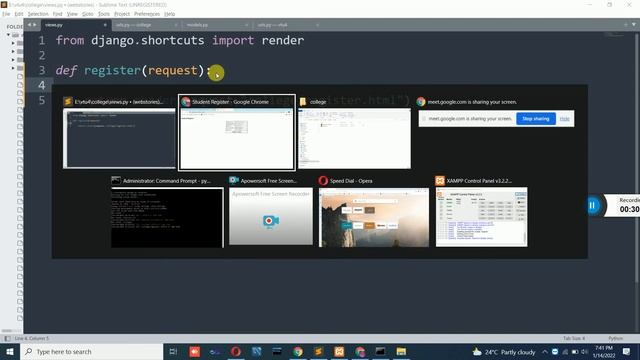Screen dimensions: 640x360
Task: Open the battery status tray icon
Action: coord(575,352)
